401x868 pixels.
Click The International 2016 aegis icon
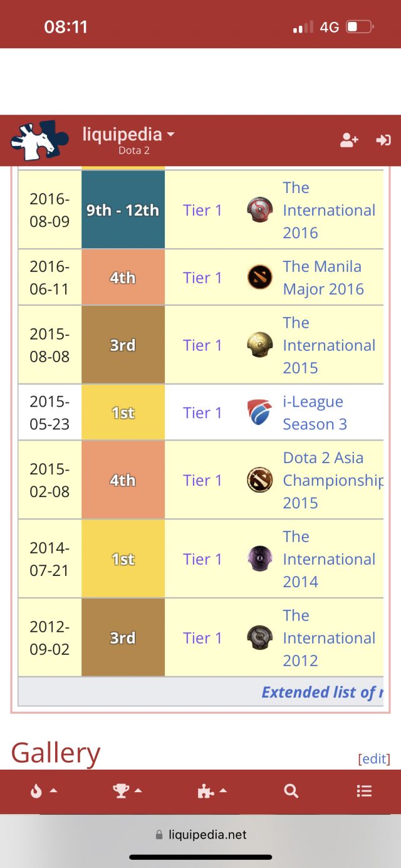(259, 210)
